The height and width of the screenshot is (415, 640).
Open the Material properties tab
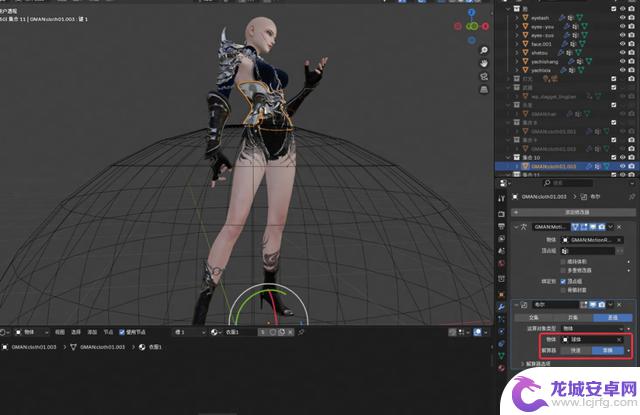click(x=502, y=368)
